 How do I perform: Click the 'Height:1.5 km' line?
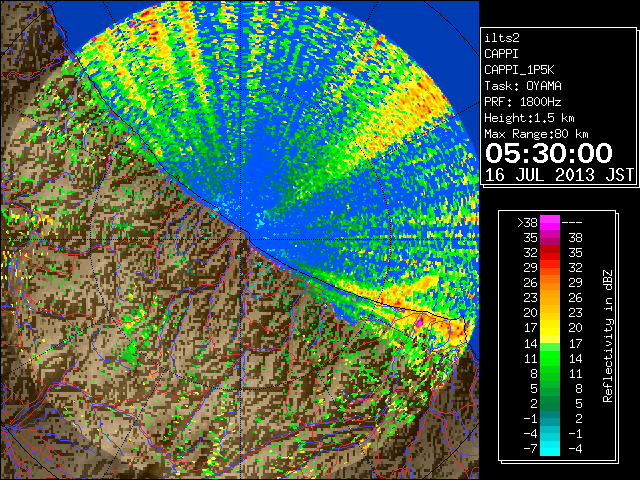(529, 118)
